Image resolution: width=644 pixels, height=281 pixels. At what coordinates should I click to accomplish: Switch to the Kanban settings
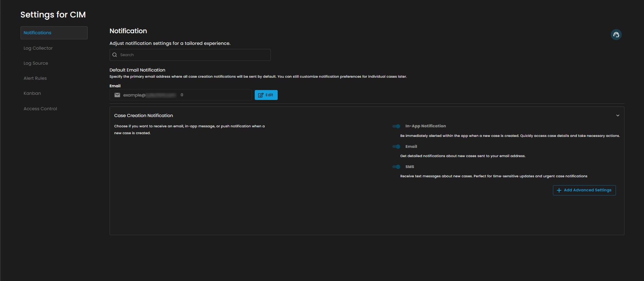(x=32, y=93)
